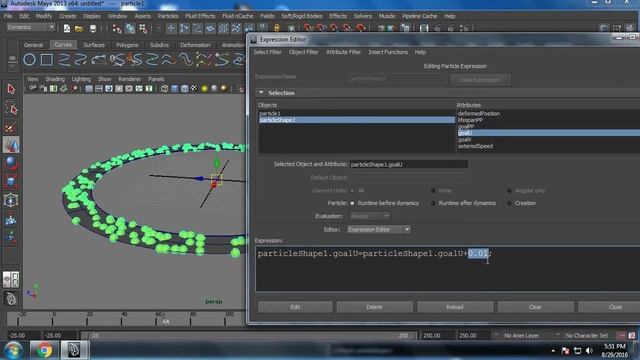Switch to single/four pane layout icon
640x360 pixels.
coord(11,279)
